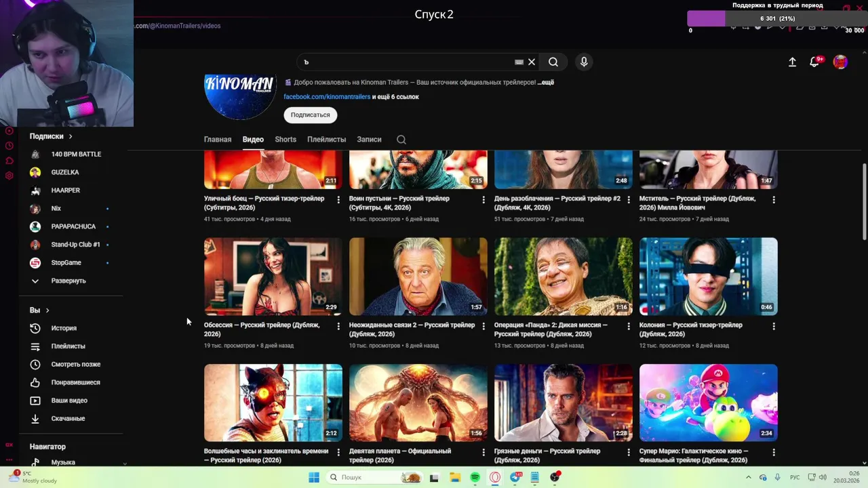This screenshot has height=488, width=868.
Task: Click the page vertical scrollbar thumb
Action: pyautogui.click(x=864, y=201)
